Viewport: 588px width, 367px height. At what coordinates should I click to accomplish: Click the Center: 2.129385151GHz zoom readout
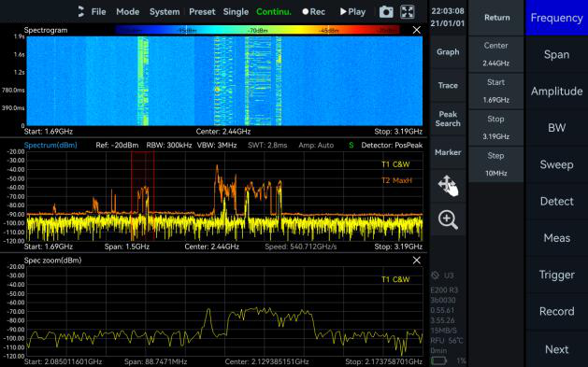[266, 361]
